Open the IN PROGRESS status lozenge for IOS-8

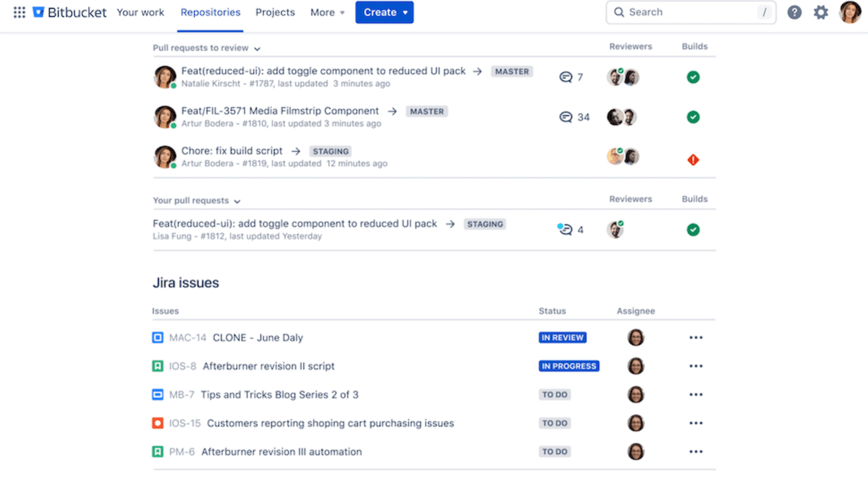569,366
